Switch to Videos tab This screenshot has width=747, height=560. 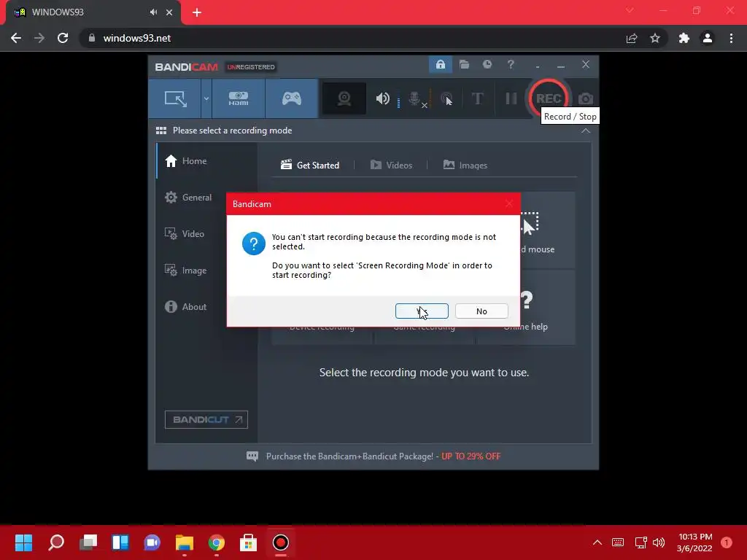391,166
